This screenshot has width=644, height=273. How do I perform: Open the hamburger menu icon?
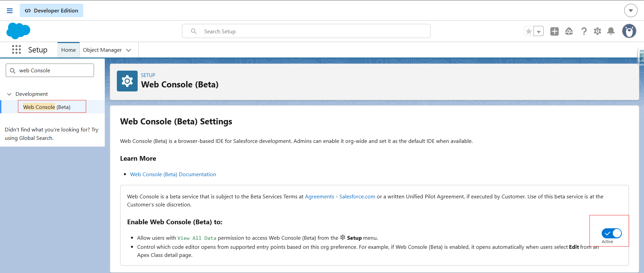10,11
